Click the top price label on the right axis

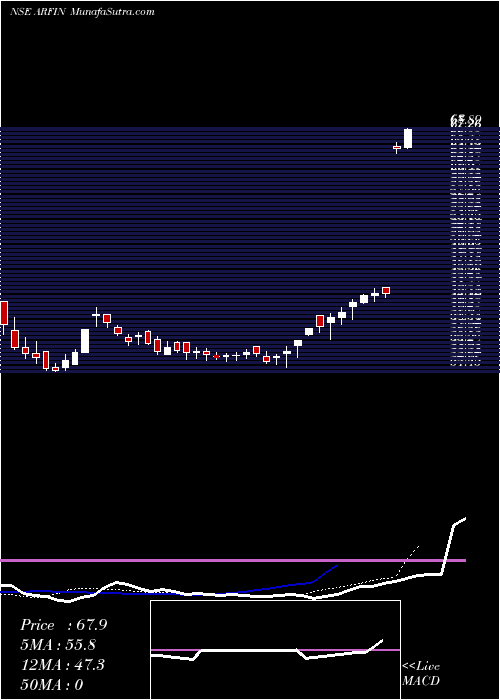pos(466,119)
